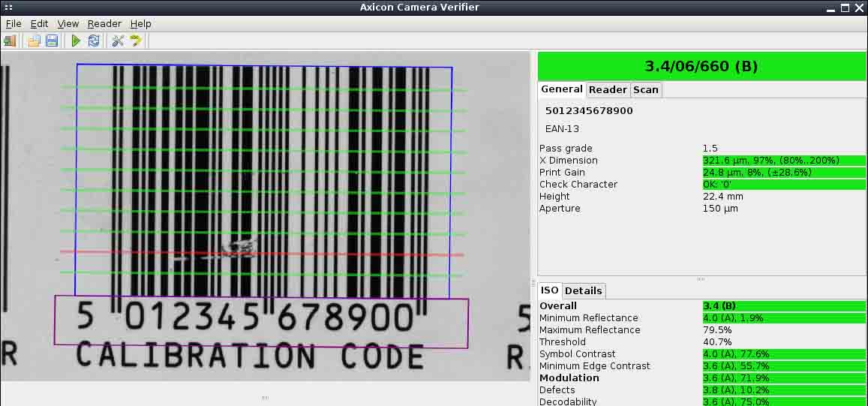Switch to the Reader tab
This screenshot has height=406, width=868.
[x=608, y=90]
